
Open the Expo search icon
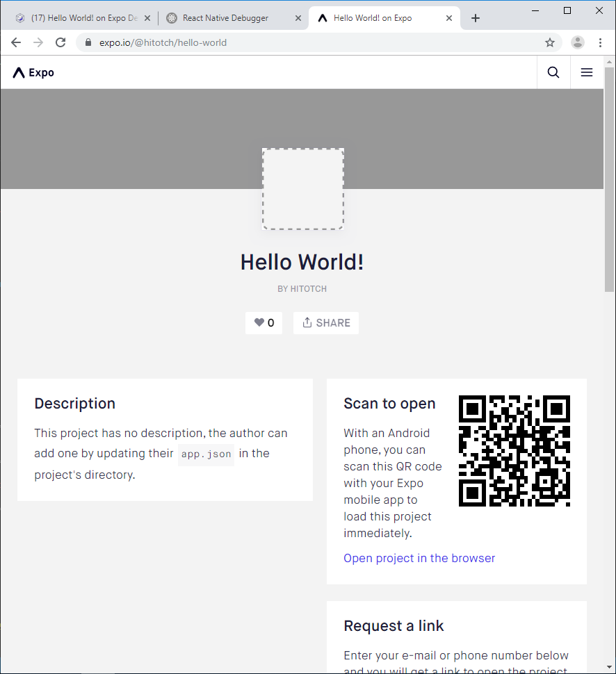(x=553, y=72)
